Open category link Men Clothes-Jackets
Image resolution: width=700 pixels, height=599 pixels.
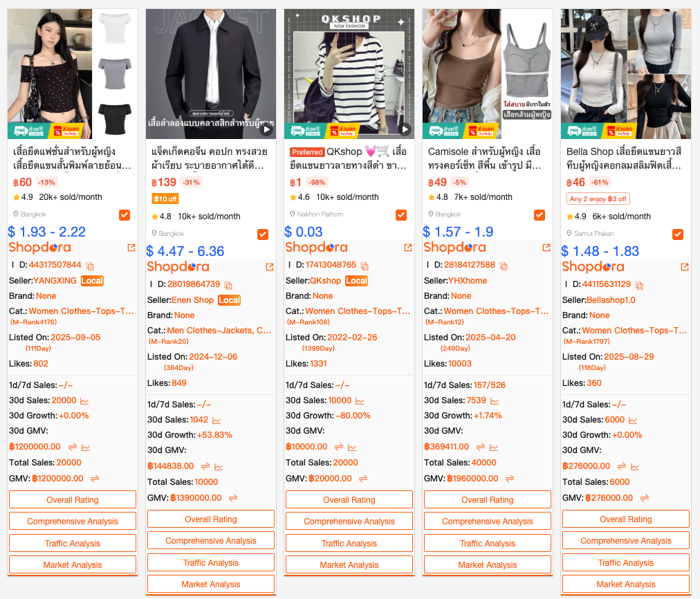click(219, 331)
